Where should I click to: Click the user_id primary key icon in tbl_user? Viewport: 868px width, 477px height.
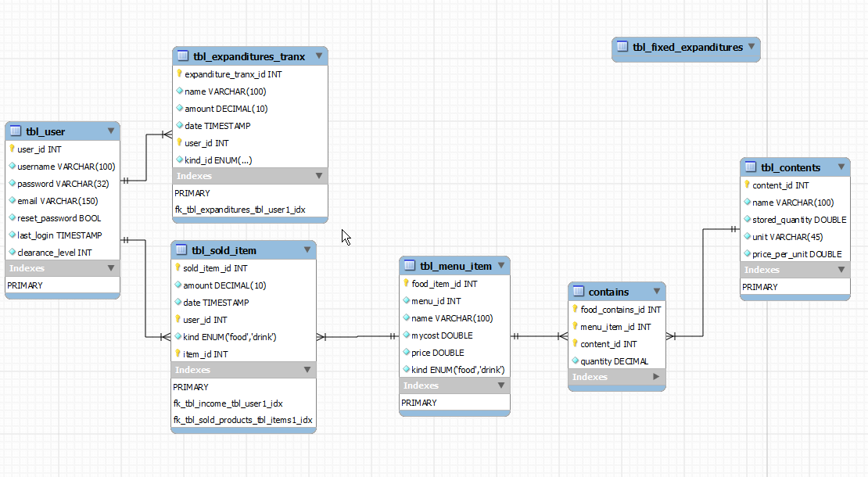(x=12, y=149)
